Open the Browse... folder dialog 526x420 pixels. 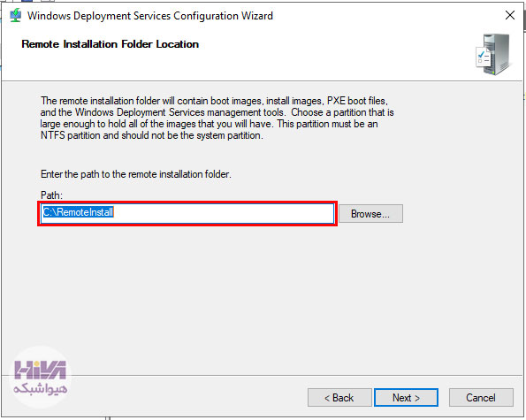coord(370,214)
